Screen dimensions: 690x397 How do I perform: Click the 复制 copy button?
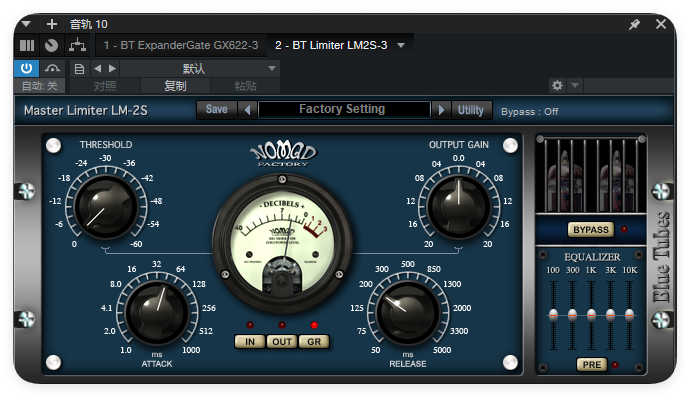point(175,86)
